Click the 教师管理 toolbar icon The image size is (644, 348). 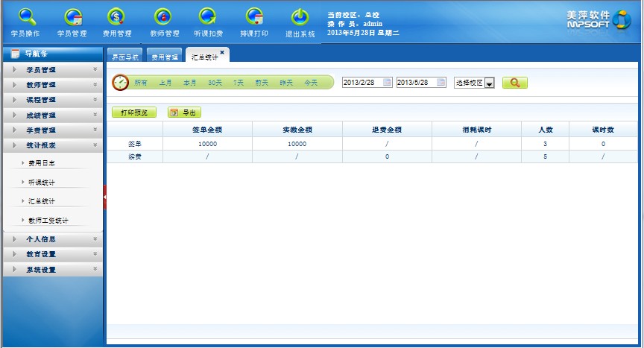[x=163, y=17]
